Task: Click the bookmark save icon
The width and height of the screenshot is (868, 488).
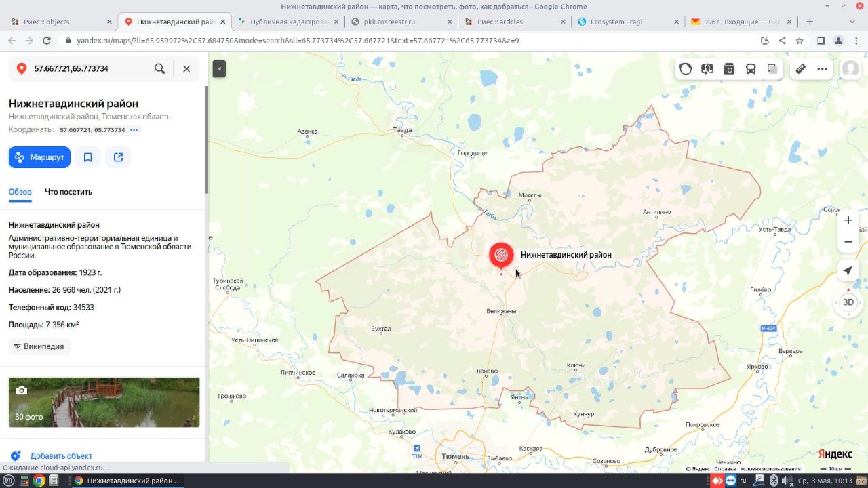Action: (x=87, y=157)
